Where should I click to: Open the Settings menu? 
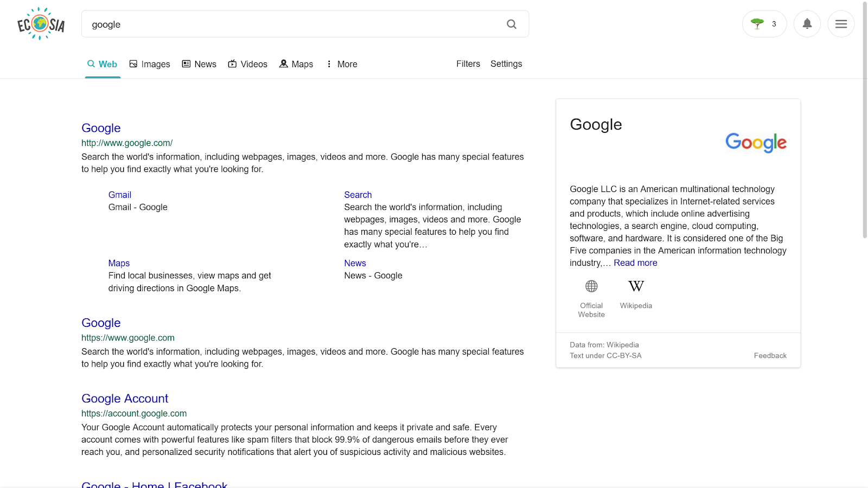pos(506,64)
